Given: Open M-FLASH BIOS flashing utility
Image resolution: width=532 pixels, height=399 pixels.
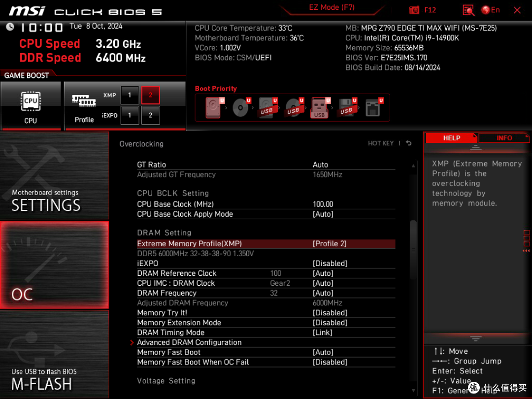Looking at the screenshot, I should pos(55,354).
